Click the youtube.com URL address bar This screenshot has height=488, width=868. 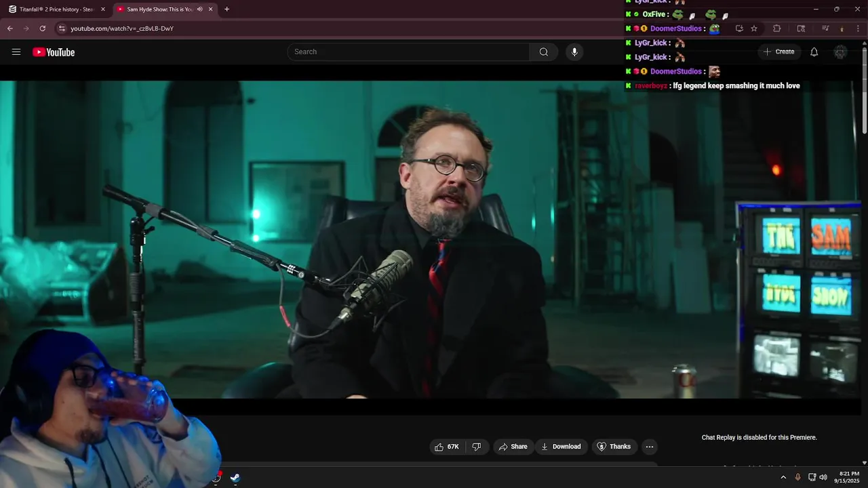pyautogui.click(x=122, y=28)
